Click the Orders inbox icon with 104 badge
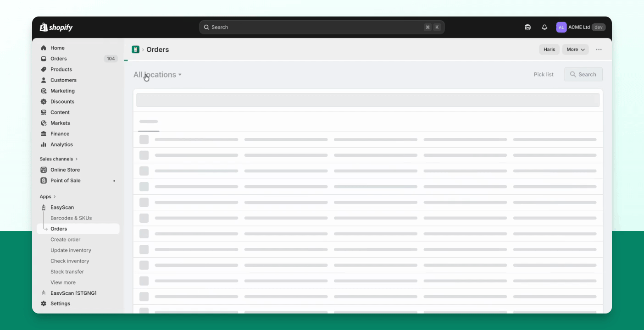Screen dimensions: 644x330 (44, 59)
